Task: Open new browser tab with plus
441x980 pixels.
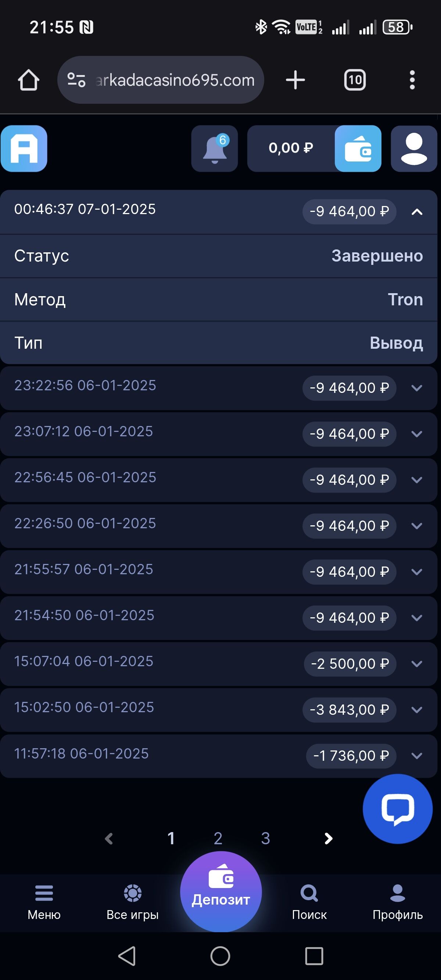Action: tap(295, 80)
